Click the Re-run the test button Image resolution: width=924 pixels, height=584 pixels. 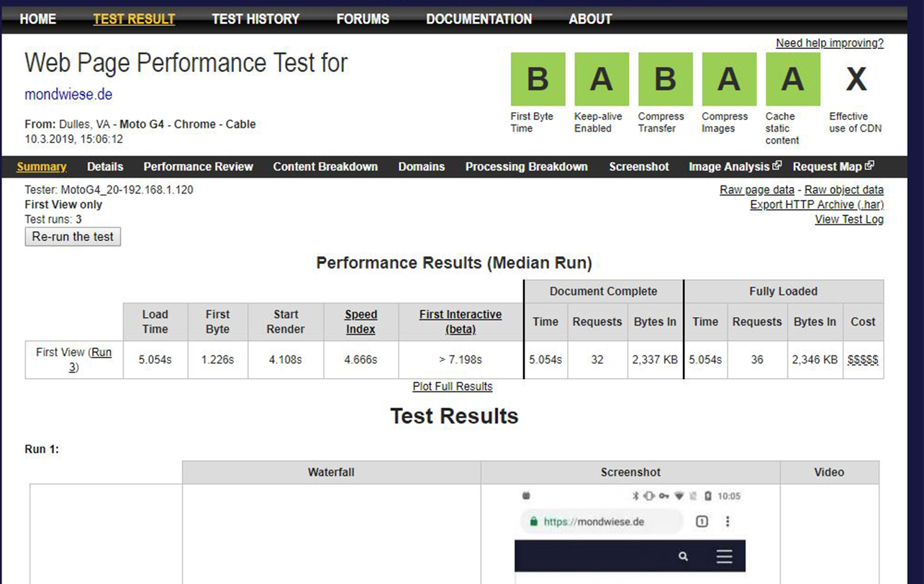pos(73,237)
